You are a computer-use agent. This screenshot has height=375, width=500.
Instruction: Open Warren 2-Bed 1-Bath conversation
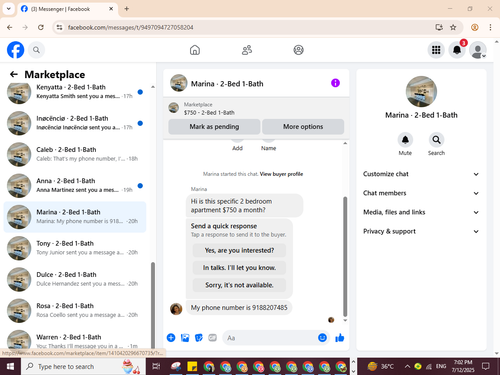[x=75, y=340]
